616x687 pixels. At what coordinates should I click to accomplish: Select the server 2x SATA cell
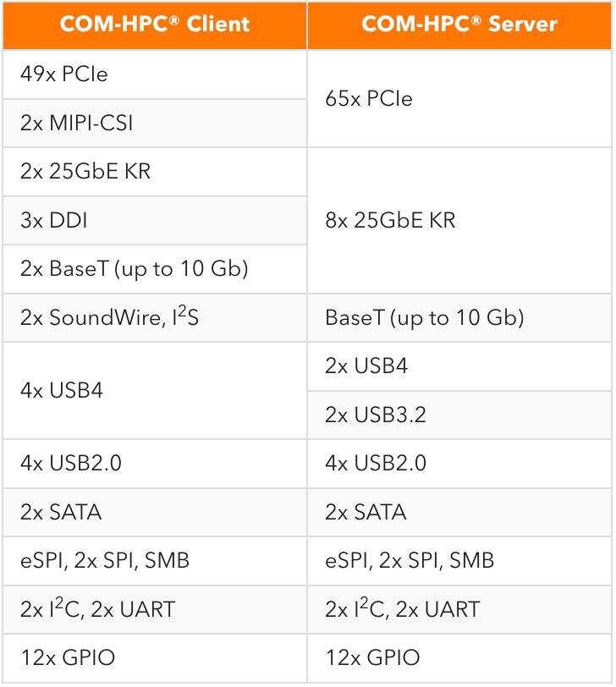459,512
